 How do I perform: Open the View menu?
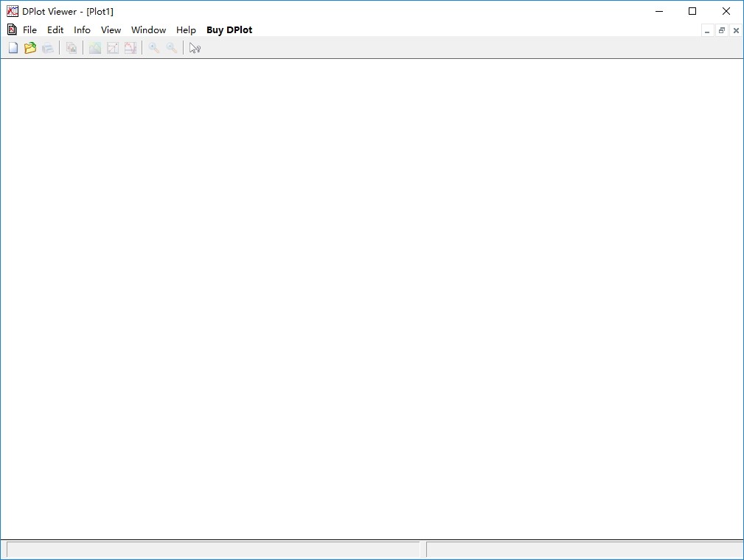(x=111, y=30)
